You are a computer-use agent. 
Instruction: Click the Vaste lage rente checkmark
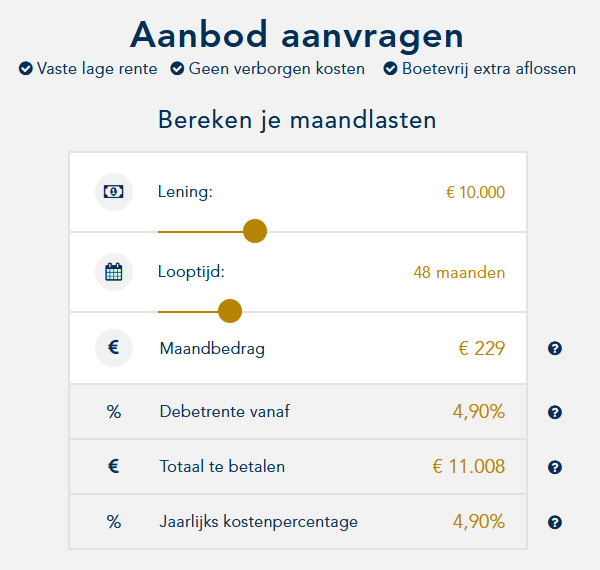pos(25,69)
